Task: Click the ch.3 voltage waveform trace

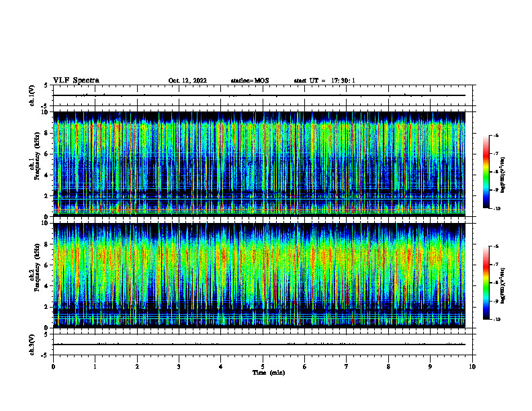Action: (x=259, y=345)
